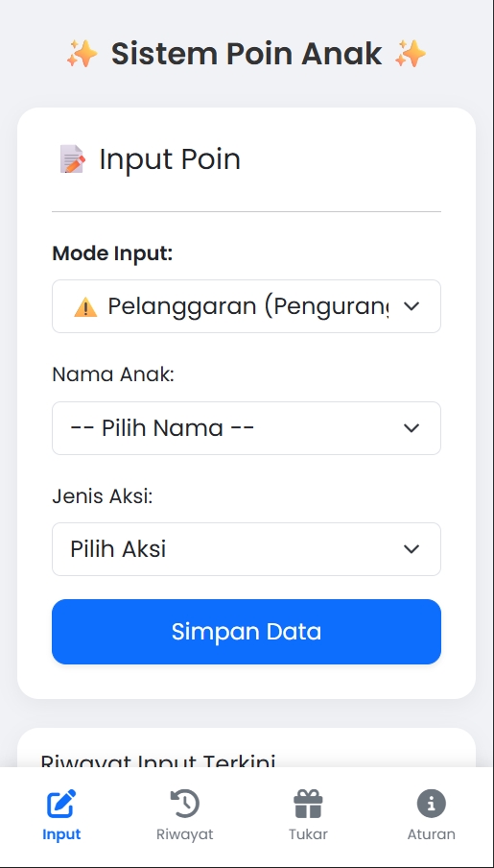Click the Input tab label text
This screenshot has width=494, height=868.
pos(61,834)
